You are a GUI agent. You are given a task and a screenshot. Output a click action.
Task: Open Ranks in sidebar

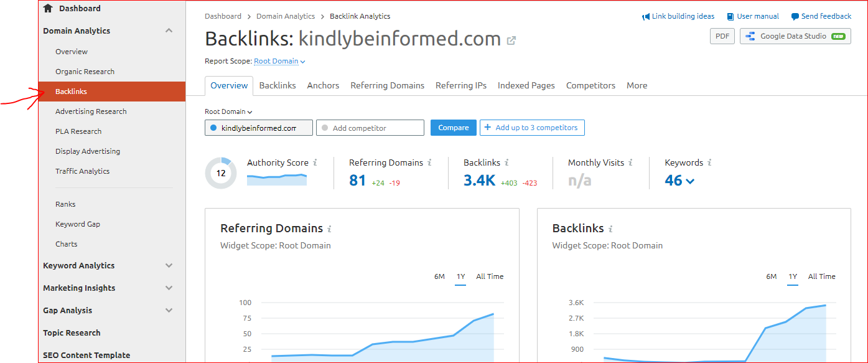tap(65, 204)
